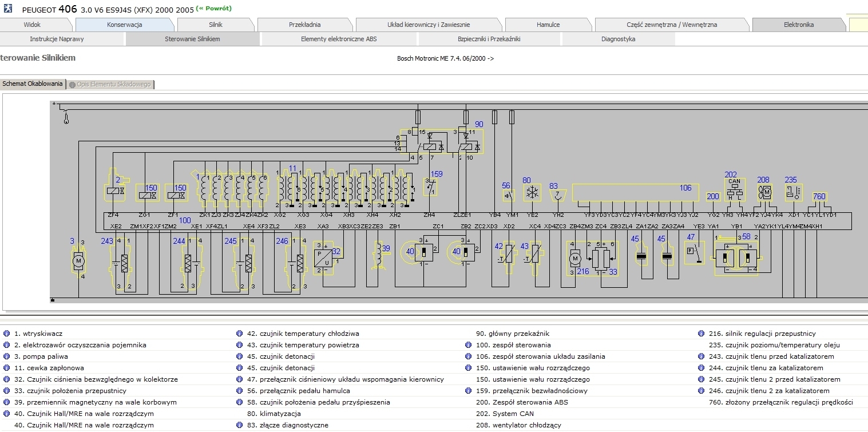Select the power supply control unit 106

635,192
